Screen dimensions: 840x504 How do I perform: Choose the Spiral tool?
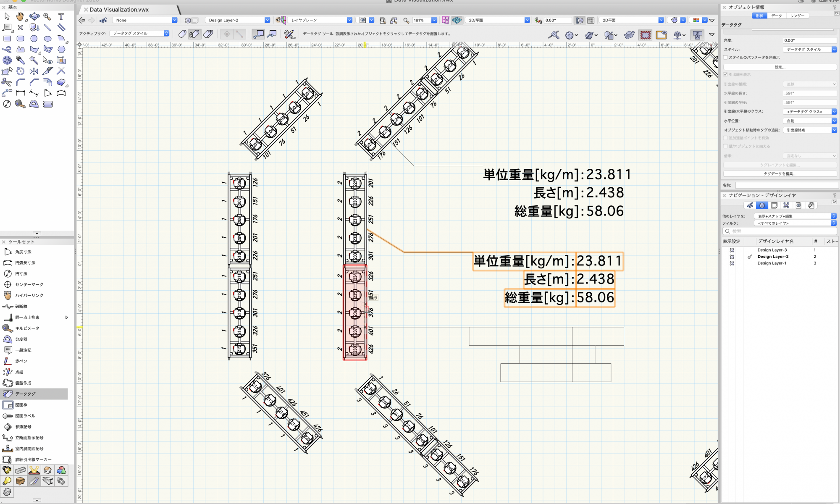pyautogui.click(x=7, y=60)
